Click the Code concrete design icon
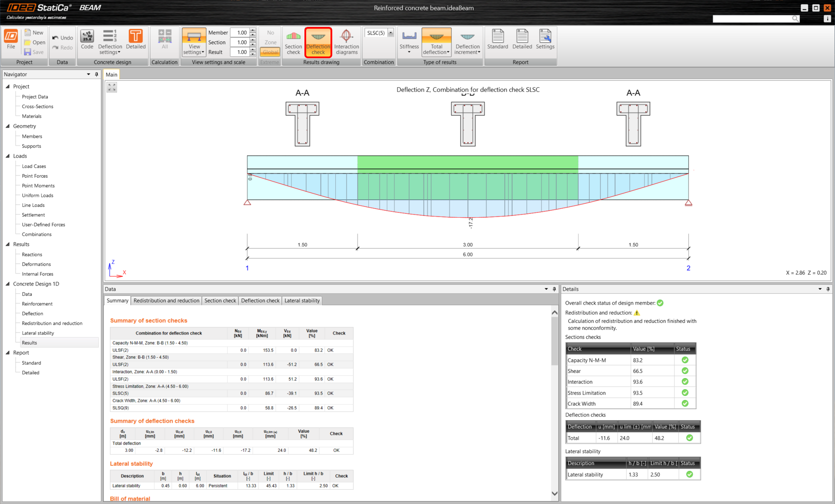835x504 pixels. [87, 42]
